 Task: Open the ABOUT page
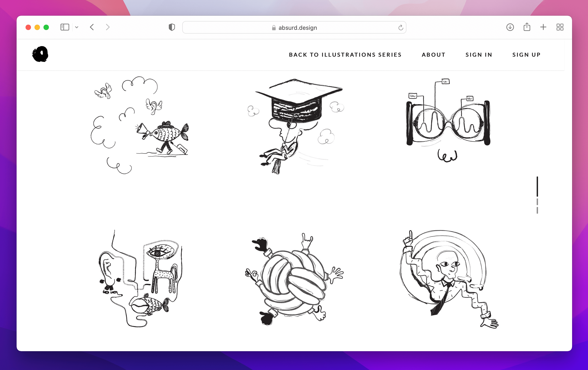[433, 55]
